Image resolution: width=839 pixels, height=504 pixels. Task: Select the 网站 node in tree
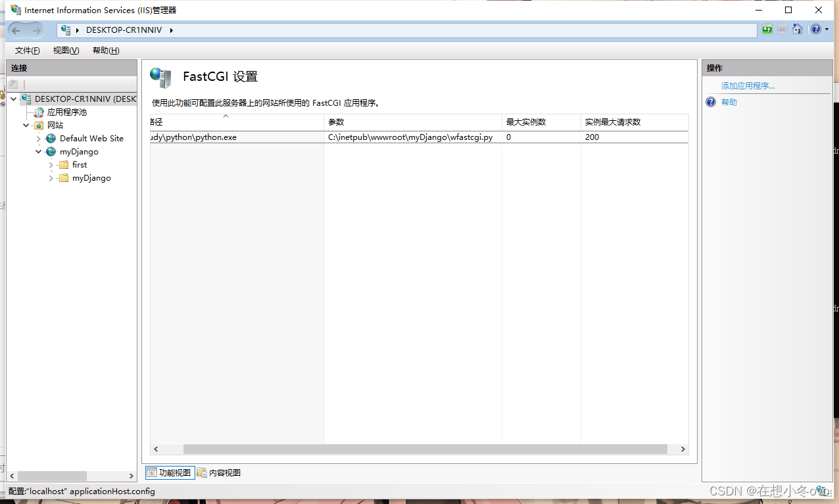[x=55, y=126]
